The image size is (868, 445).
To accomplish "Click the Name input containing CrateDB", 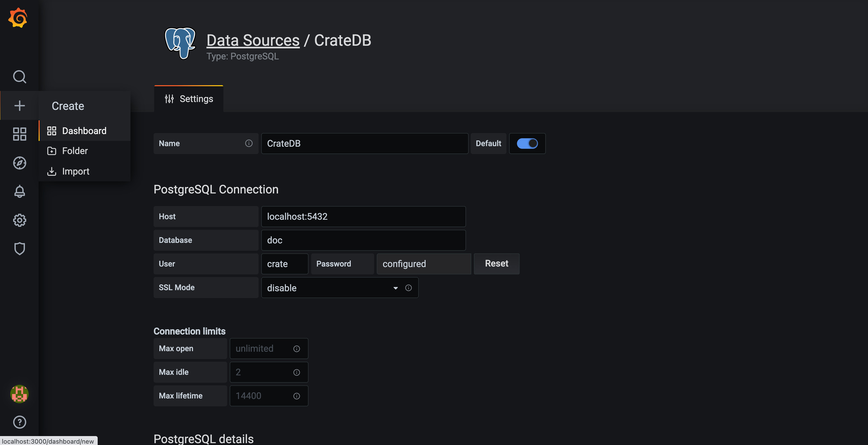I will pyautogui.click(x=365, y=144).
